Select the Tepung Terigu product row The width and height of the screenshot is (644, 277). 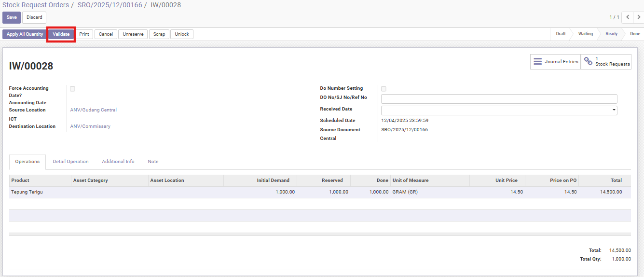[27, 192]
